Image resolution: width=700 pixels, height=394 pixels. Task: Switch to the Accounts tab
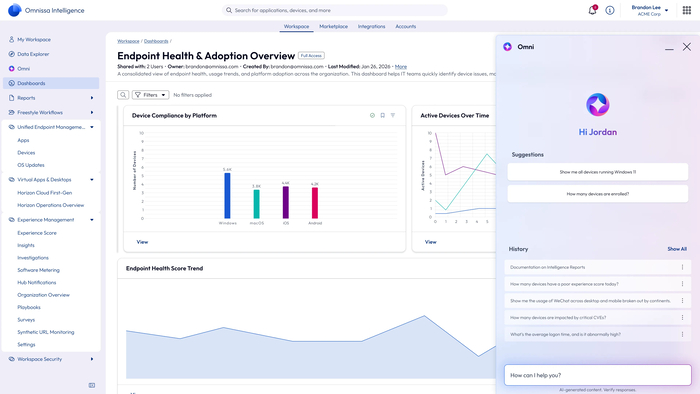pyautogui.click(x=405, y=26)
